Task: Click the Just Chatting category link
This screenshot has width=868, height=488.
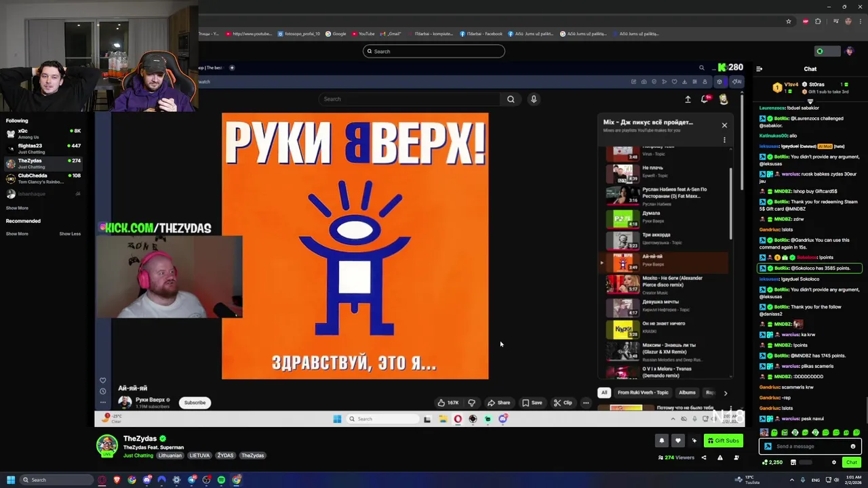Action: [138, 455]
